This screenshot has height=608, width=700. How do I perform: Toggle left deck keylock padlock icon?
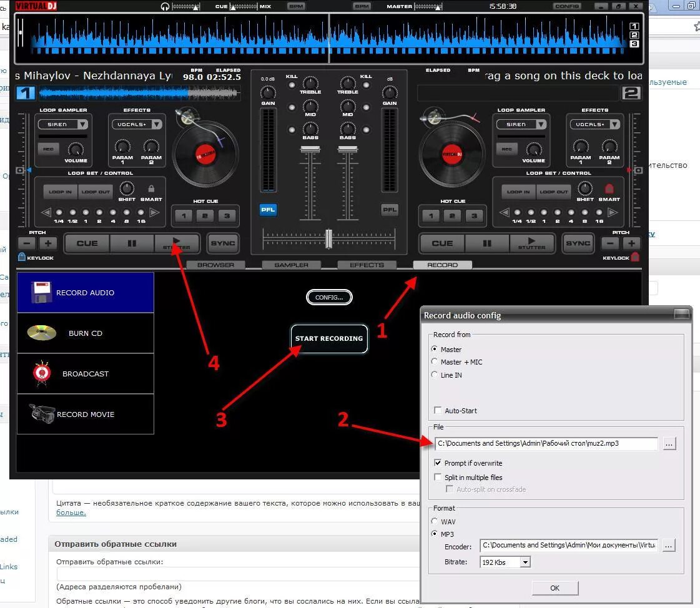coord(21,257)
